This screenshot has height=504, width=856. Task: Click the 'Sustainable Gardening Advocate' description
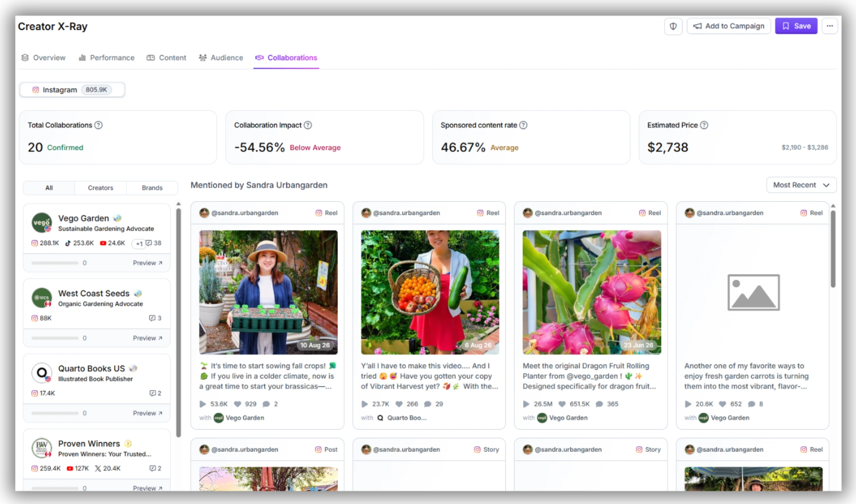(106, 229)
